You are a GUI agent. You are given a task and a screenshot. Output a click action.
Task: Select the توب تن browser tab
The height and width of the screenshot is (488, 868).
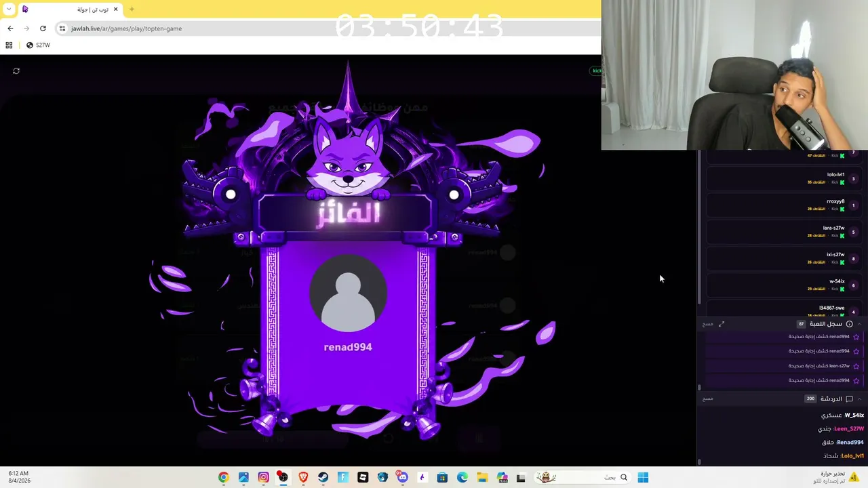tap(70, 9)
